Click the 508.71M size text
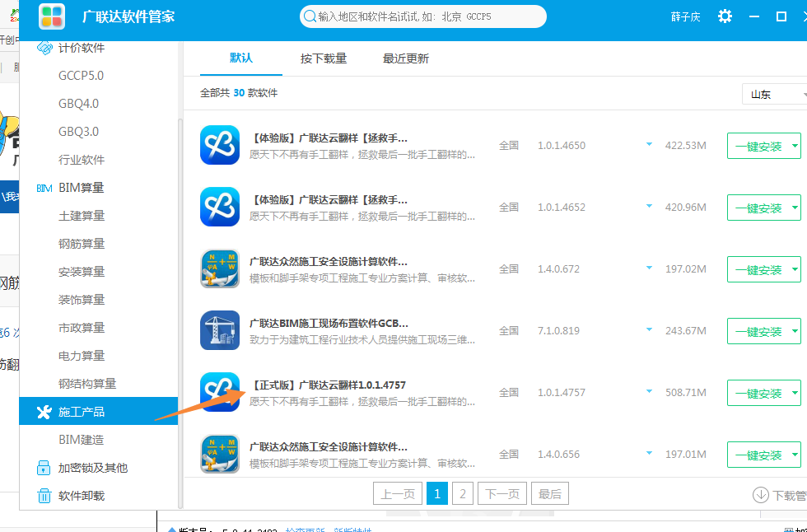 [685, 393]
